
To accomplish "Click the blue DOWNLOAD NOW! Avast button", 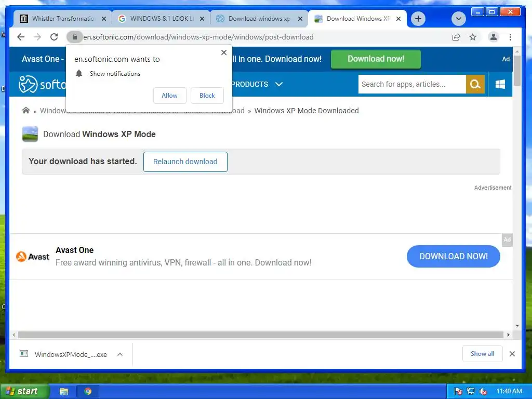I will click(x=453, y=256).
